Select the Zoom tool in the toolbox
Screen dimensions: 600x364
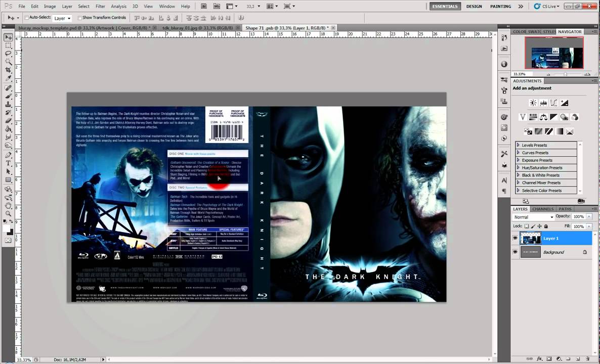(8, 214)
